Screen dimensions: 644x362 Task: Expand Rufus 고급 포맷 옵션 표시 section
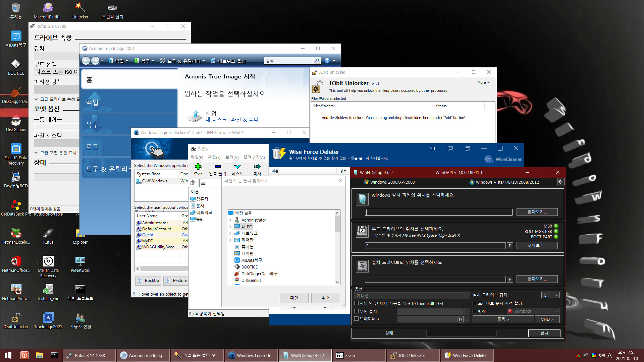[x=36, y=153]
